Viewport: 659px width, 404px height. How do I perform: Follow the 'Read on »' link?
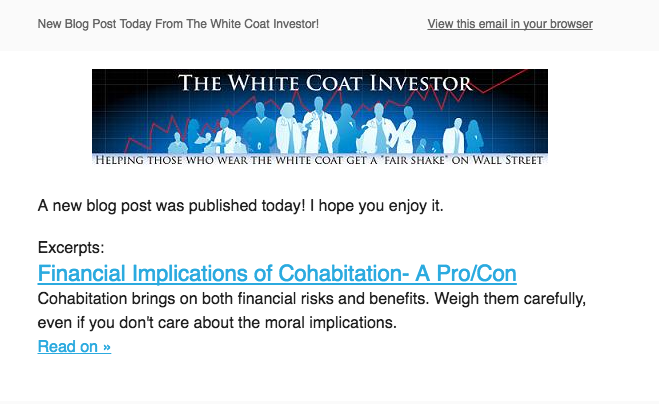click(x=74, y=346)
